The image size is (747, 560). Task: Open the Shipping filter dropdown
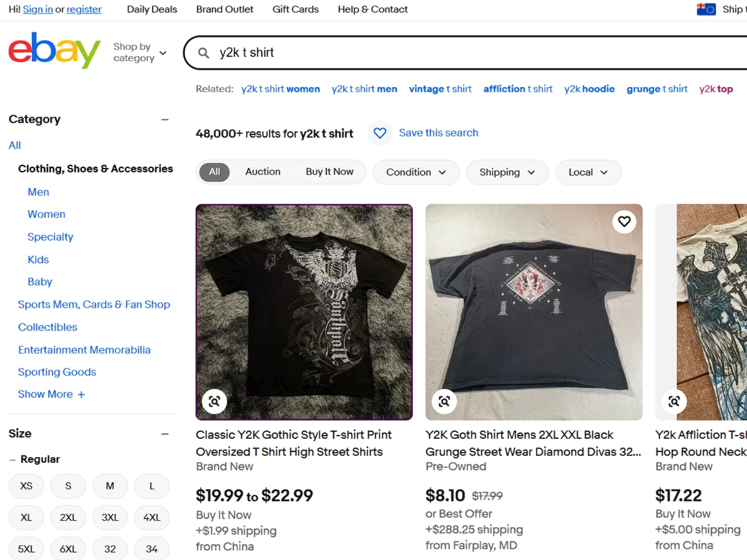coord(507,172)
